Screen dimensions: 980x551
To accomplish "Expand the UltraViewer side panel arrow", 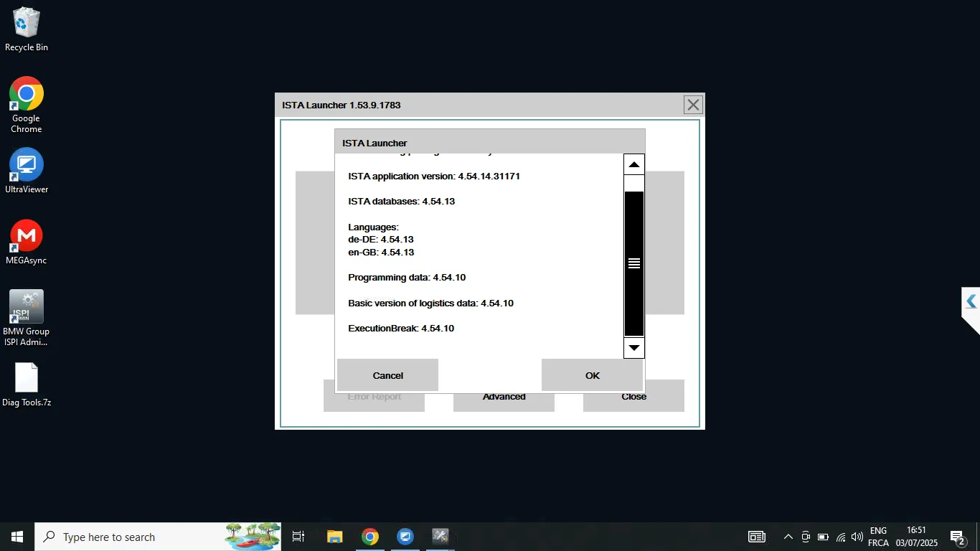I will 971,301.
